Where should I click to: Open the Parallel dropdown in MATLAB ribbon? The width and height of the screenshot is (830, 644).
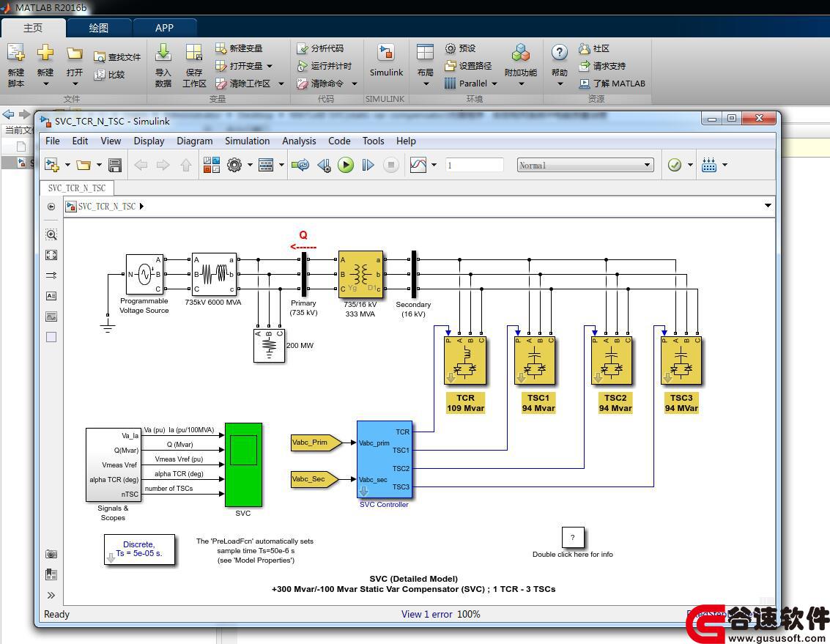click(494, 84)
